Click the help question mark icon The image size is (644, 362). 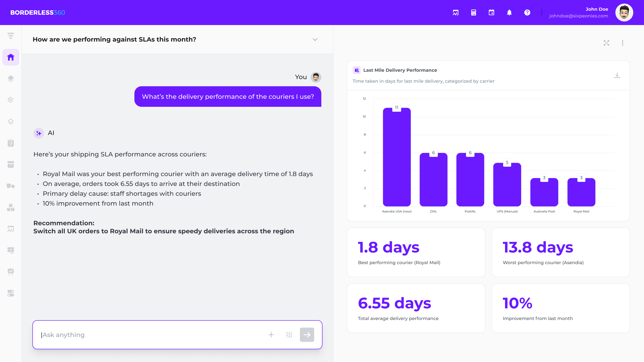(x=527, y=13)
